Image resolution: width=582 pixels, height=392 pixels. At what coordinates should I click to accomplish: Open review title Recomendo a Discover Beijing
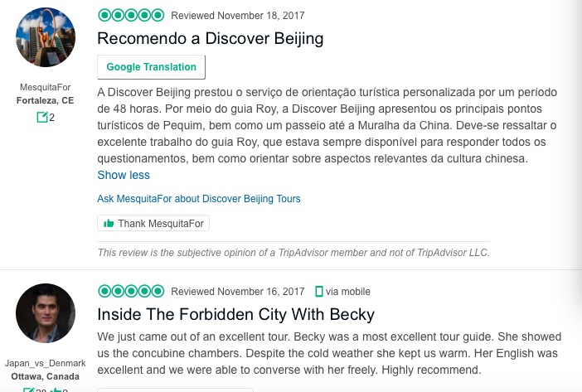tap(210, 38)
